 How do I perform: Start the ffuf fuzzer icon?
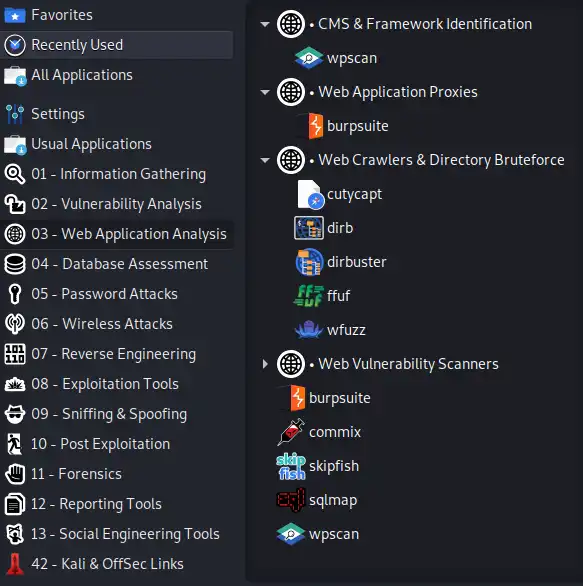(x=309, y=296)
